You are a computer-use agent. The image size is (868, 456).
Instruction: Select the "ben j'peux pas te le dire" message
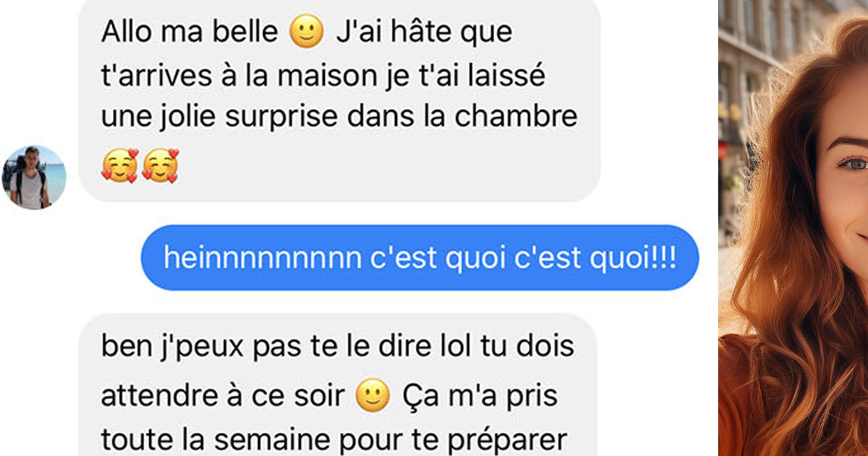[x=339, y=384]
